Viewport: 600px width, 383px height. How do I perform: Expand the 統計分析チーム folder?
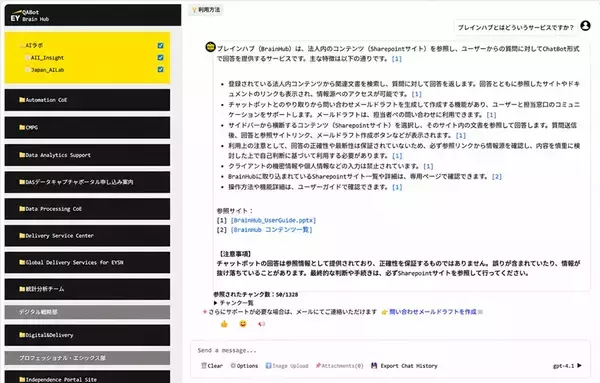(x=87, y=289)
